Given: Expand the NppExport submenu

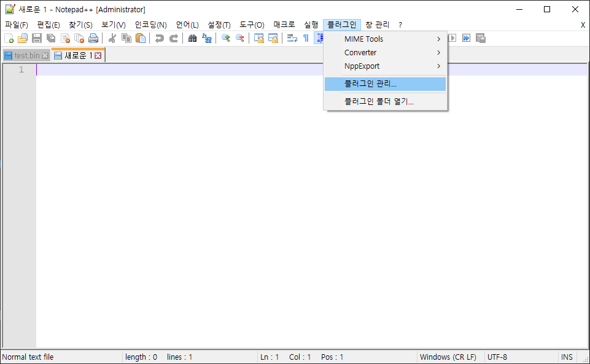Looking at the screenshot, I should (386, 66).
